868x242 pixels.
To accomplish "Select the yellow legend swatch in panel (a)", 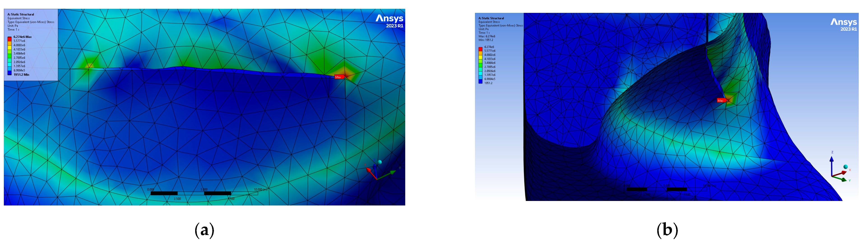I will pos(9,48).
